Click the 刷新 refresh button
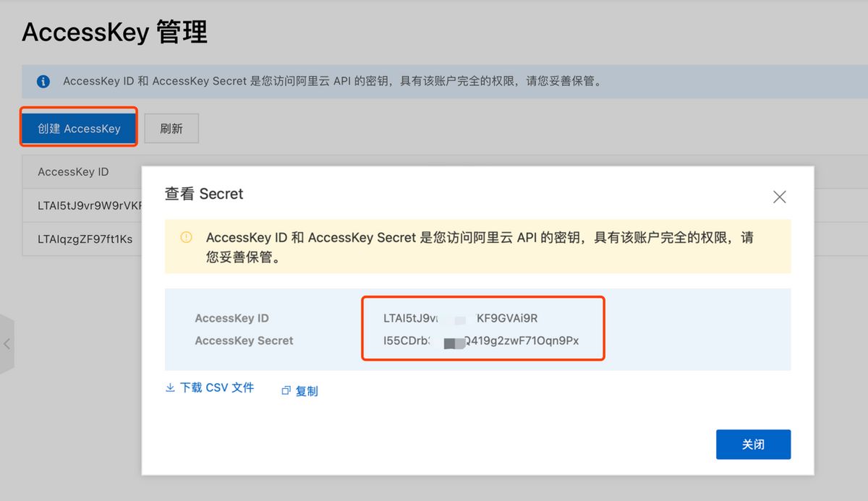This screenshot has width=868, height=501. coord(171,129)
